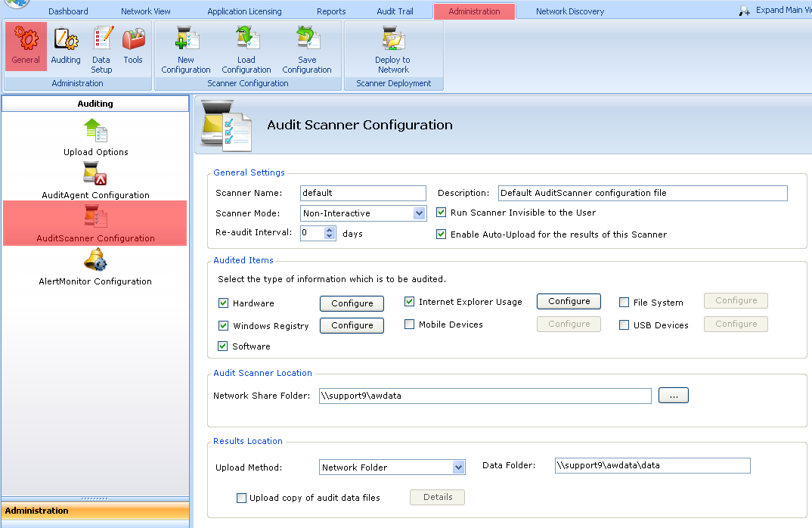
Task: Uncheck the Windows Registry checkbox
Action: 223,325
